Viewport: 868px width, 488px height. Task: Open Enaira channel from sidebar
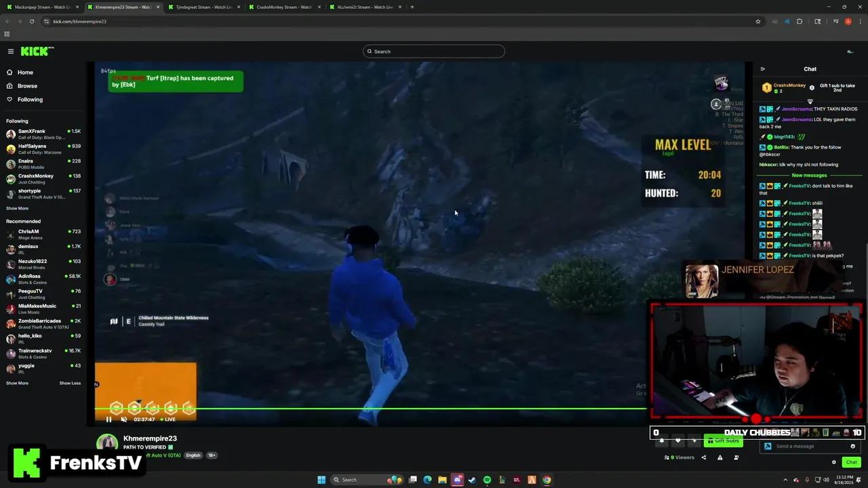(43, 163)
